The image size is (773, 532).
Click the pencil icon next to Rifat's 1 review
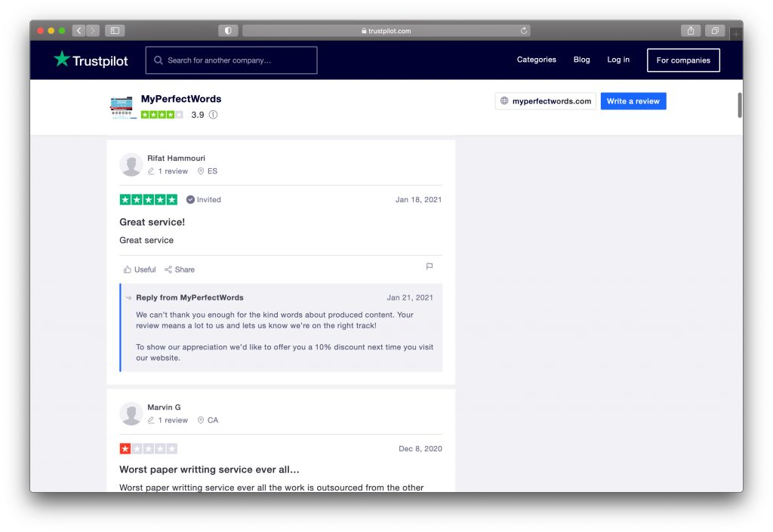tap(151, 171)
